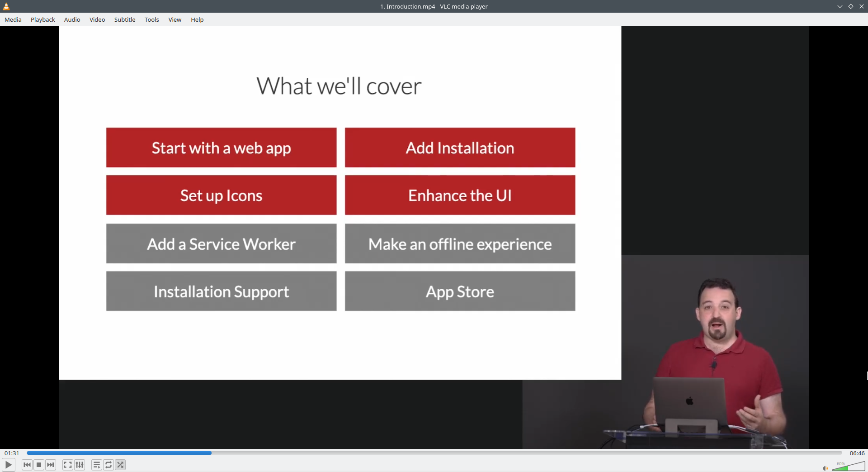Open the Media menu
This screenshot has width=868, height=472.
pos(13,19)
